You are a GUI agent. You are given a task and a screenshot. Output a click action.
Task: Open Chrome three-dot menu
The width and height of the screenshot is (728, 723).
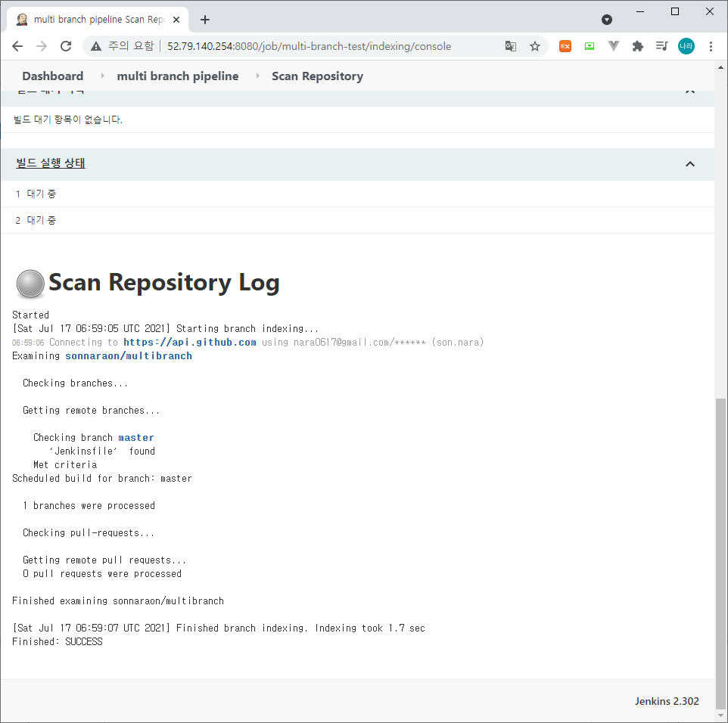coord(711,46)
